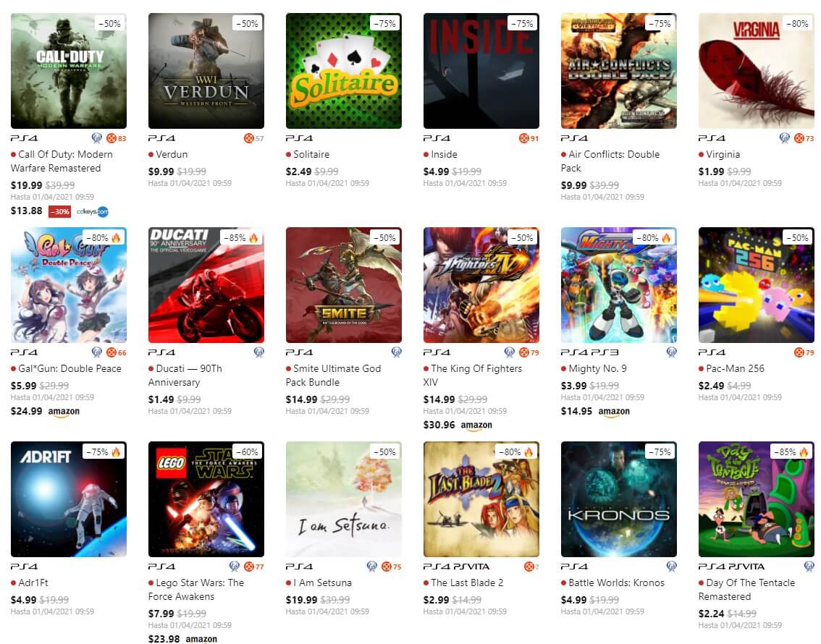Open the Solitaire game thumbnail
821x644 pixels.
343,71
